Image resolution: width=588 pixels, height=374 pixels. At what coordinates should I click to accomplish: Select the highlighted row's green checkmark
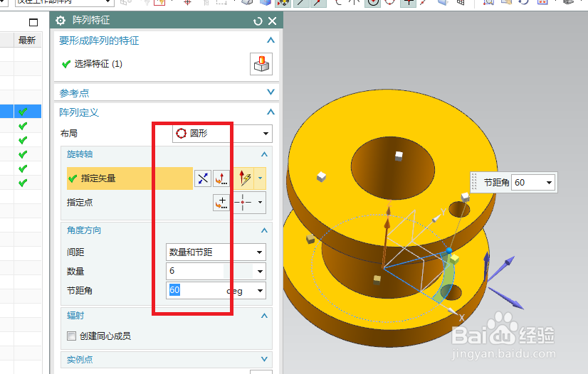23,112
